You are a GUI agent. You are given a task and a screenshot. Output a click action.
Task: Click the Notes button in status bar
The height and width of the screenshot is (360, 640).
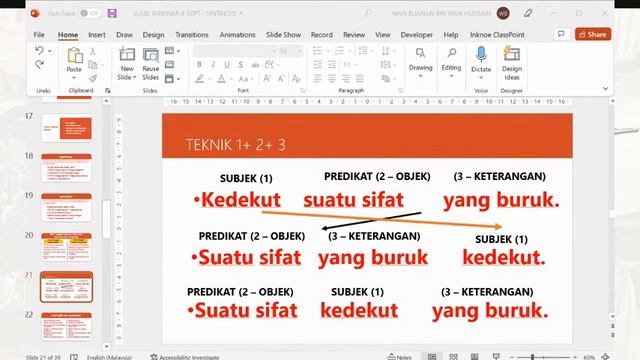400,357
